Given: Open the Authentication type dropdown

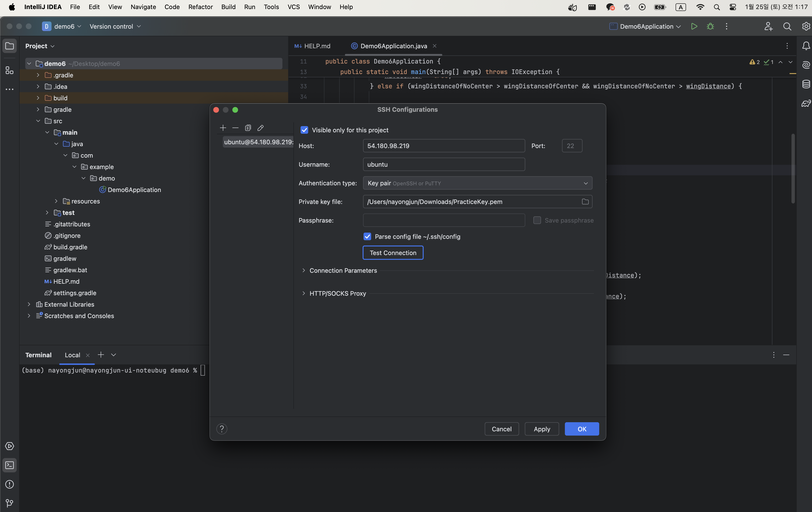Looking at the screenshot, I should tap(477, 183).
